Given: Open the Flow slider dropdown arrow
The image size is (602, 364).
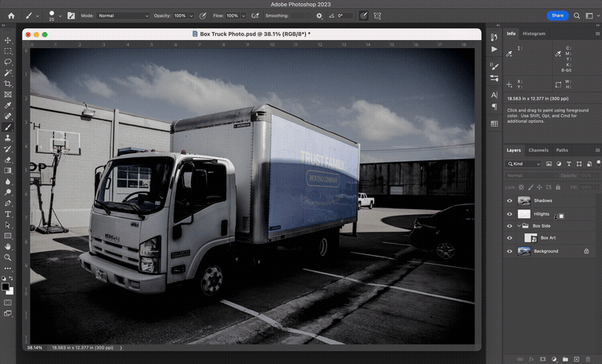Looking at the screenshot, I should pyautogui.click(x=243, y=16).
